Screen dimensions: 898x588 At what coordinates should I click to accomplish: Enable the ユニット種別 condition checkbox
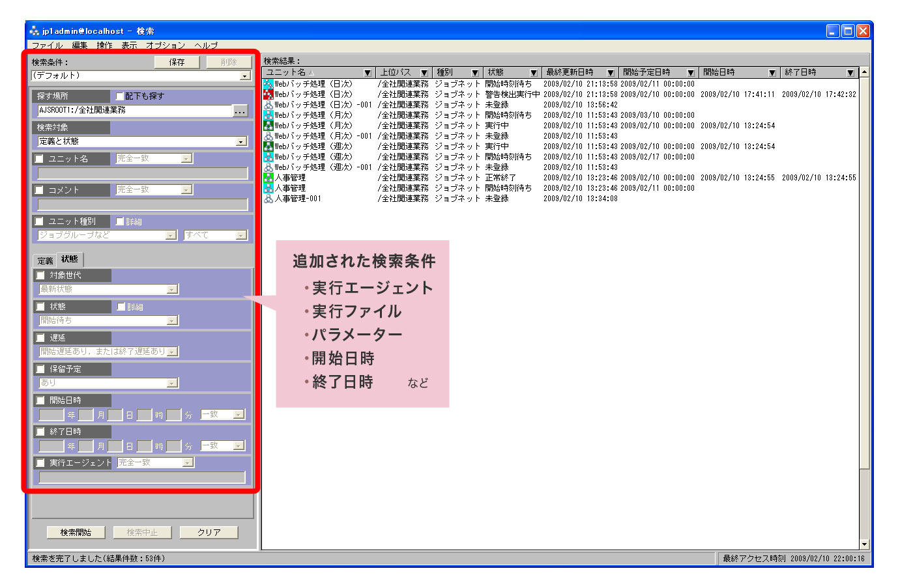[39, 221]
